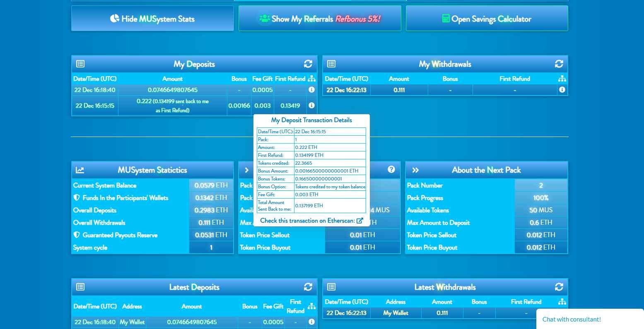This screenshot has width=644, height=329.
Task: Click sitemap icon in My Withdrawals column header
Action: pyautogui.click(x=562, y=79)
